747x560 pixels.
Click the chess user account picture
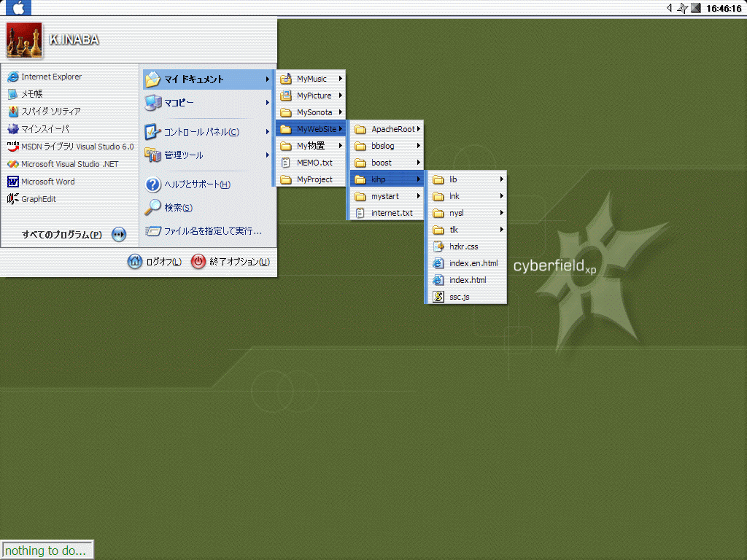[x=24, y=41]
